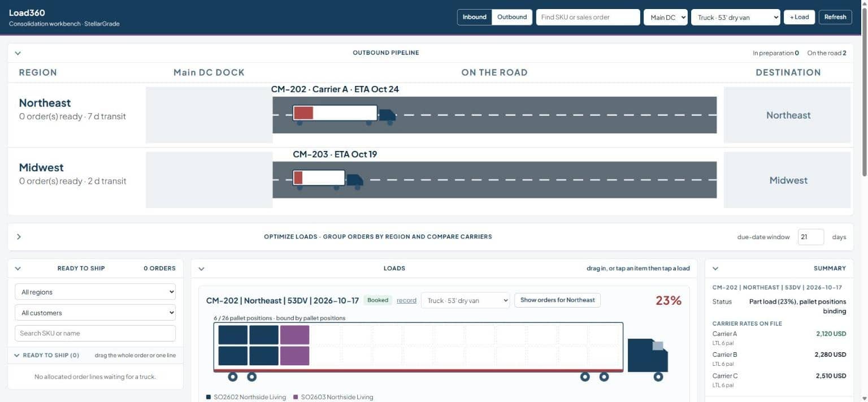Open the header truck type dropdown
Screen dimensions: 868x402
735,18
